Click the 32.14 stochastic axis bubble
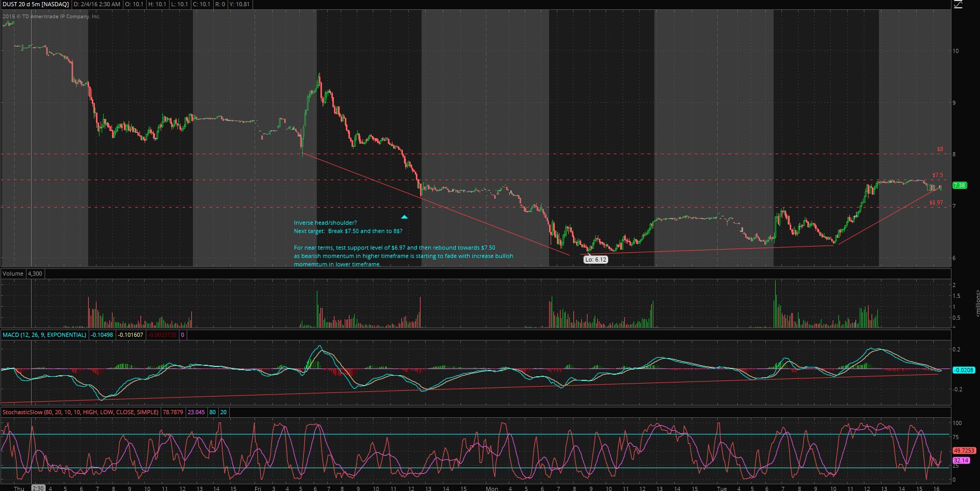This screenshot has width=980, height=491. click(961, 460)
